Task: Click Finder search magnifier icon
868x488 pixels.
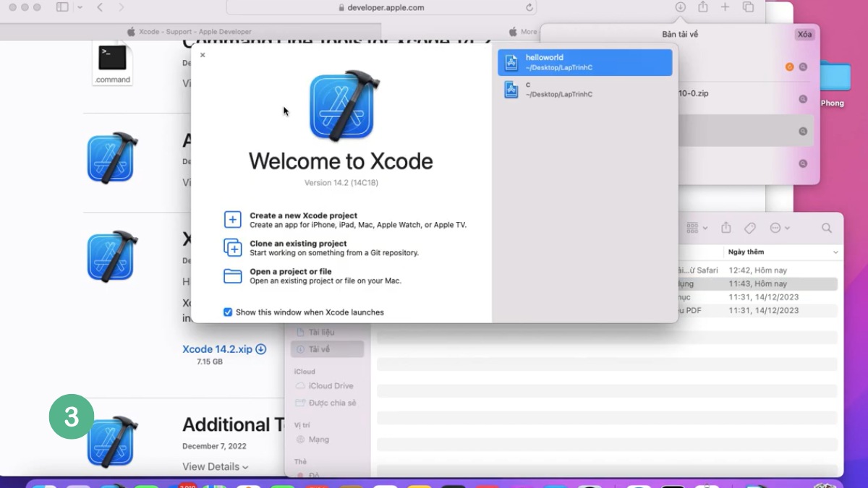Action: tap(827, 228)
